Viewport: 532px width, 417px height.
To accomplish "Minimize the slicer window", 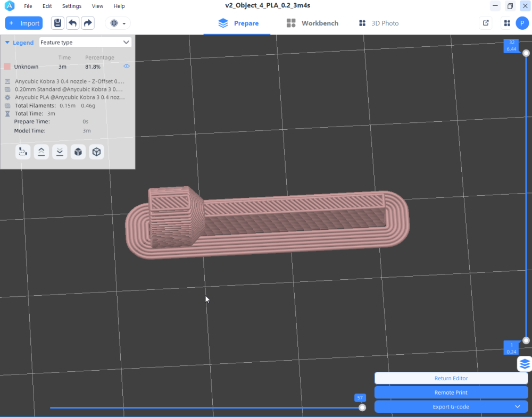I will (x=495, y=6).
